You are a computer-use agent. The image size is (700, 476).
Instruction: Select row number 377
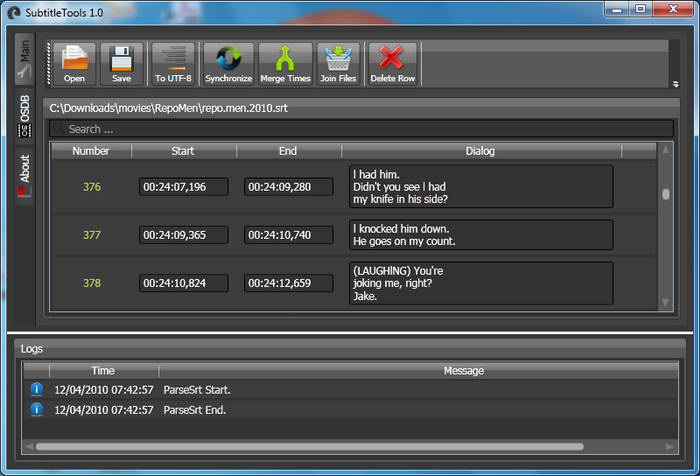click(x=92, y=235)
